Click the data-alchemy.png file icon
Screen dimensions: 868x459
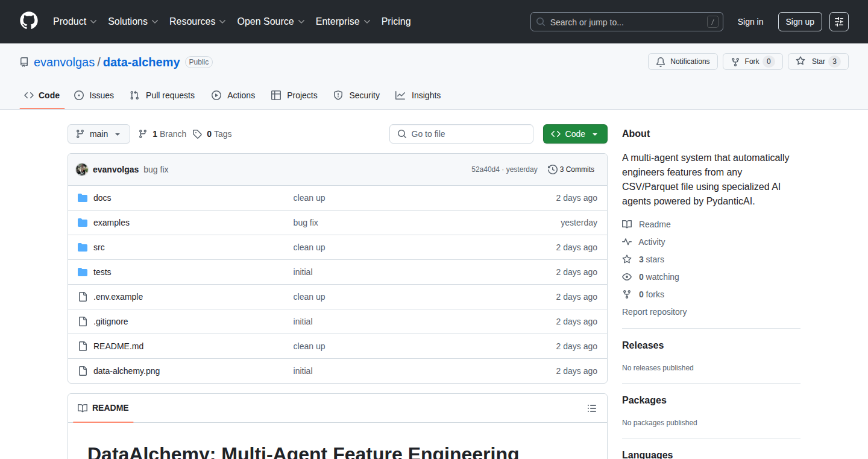click(x=83, y=371)
